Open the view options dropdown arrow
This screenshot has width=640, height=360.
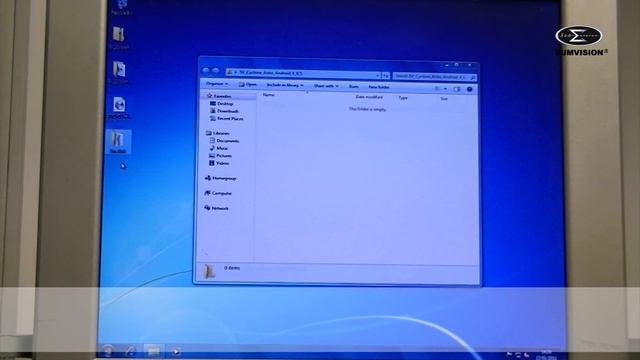coord(445,89)
